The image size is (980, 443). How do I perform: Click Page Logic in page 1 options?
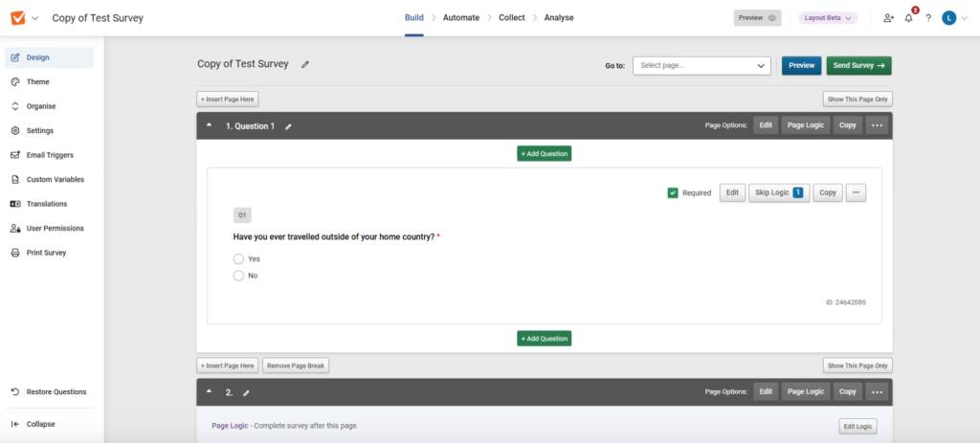coord(806,125)
